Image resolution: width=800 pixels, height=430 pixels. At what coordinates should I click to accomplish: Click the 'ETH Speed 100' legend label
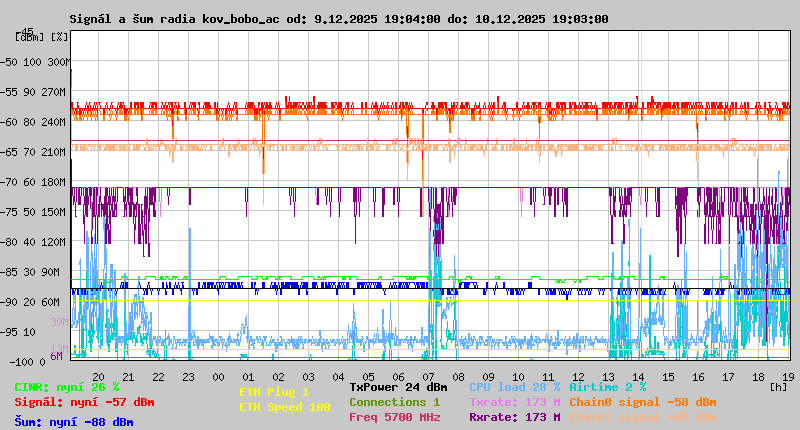tap(285, 407)
